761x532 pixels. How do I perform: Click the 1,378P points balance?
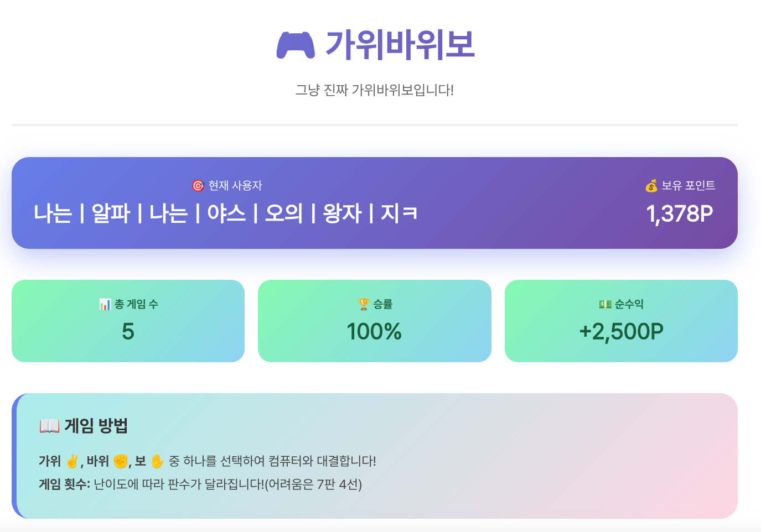(x=680, y=214)
